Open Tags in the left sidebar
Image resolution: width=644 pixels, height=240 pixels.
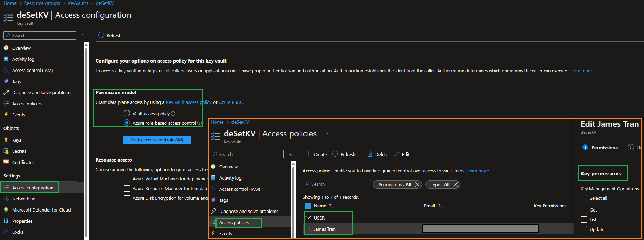coord(16,81)
